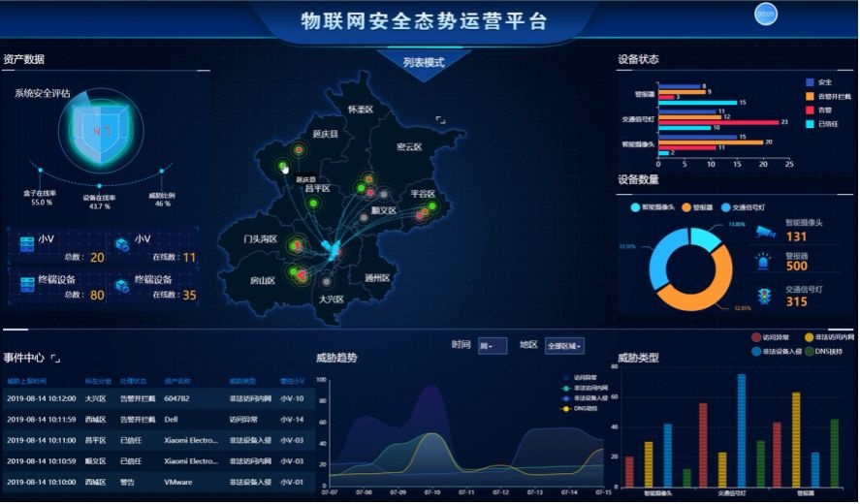Open the VMware event row in 西城区
The image size is (860, 504).
pos(155,482)
